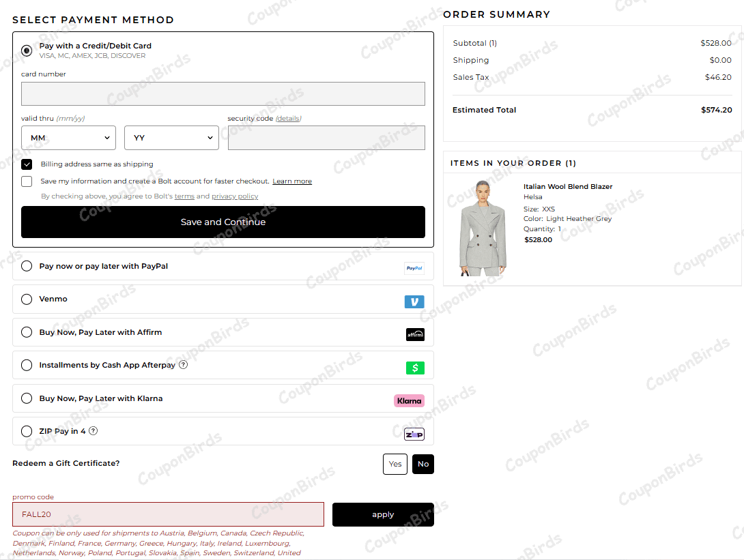Click the Quantity: 1 text

coord(543,229)
